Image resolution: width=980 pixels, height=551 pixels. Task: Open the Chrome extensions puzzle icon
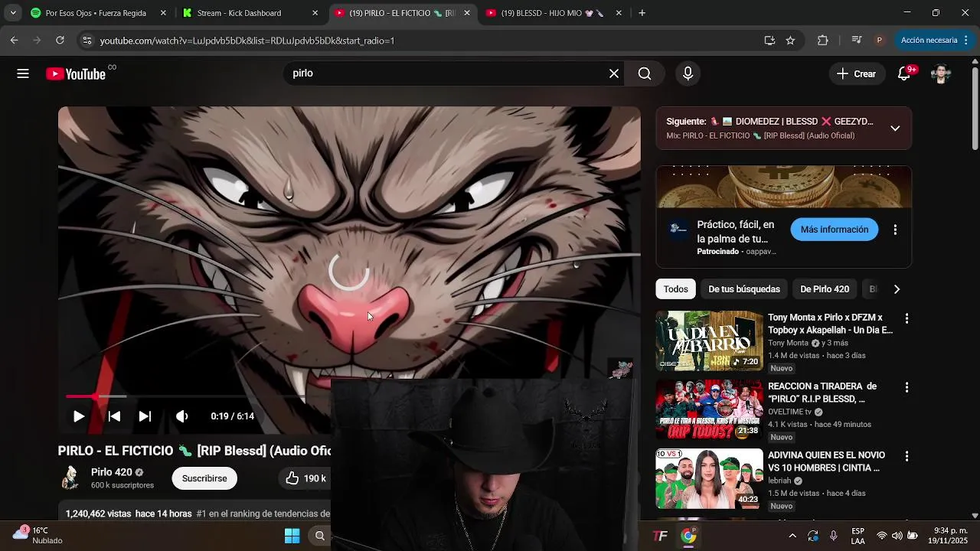[x=823, y=41]
